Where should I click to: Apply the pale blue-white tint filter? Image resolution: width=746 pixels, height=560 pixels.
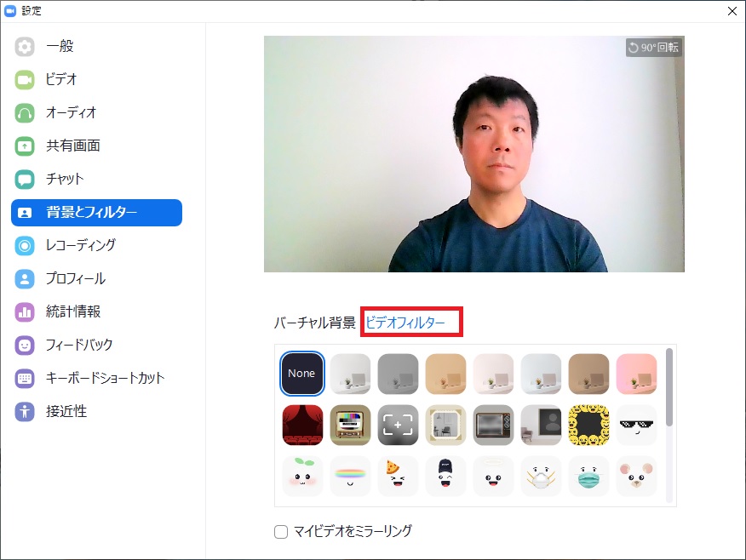click(541, 374)
